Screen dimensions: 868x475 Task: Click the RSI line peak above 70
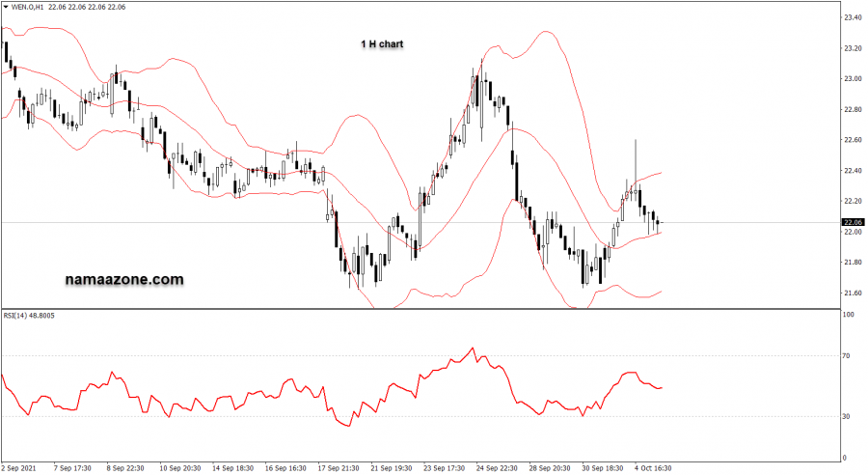pos(473,349)
